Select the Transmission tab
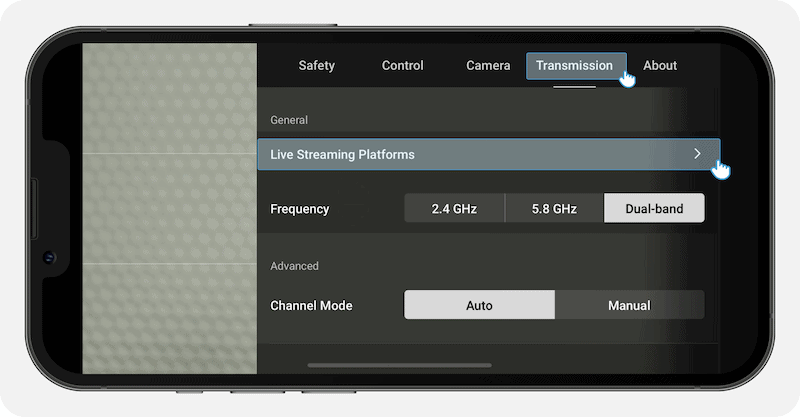The width and height of the screenshot is (800, 417). tap(574, 66)
